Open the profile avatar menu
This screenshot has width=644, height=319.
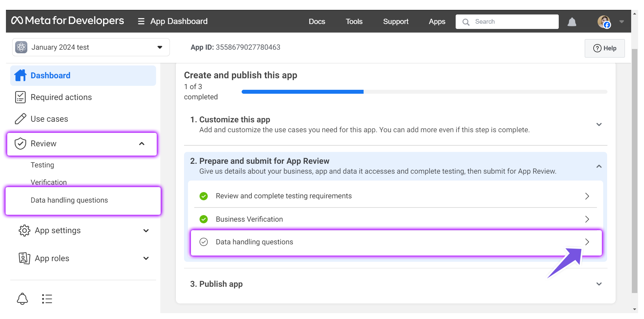click(x=604, y=22)
